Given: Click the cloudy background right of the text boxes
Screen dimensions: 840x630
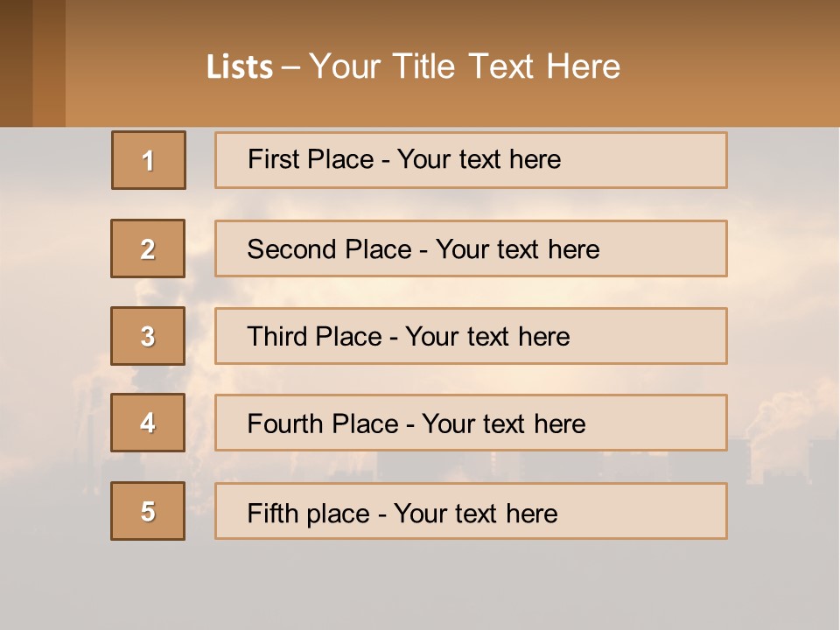Looking at the screenshot, I should point(783,262).
